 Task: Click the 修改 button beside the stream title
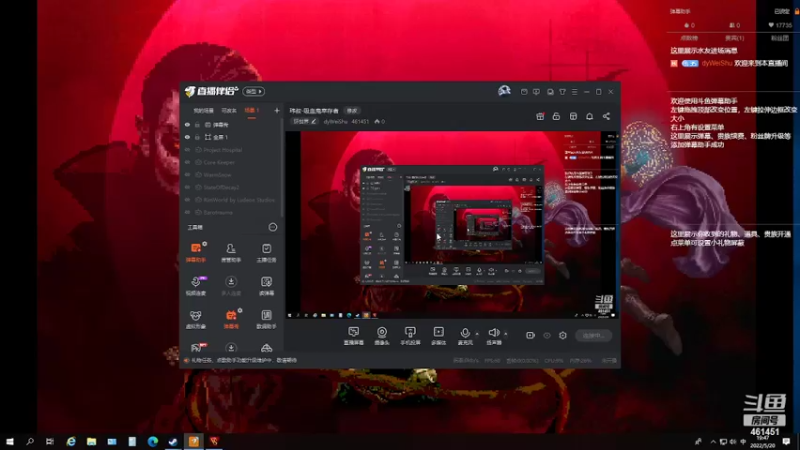click(352, 111)
